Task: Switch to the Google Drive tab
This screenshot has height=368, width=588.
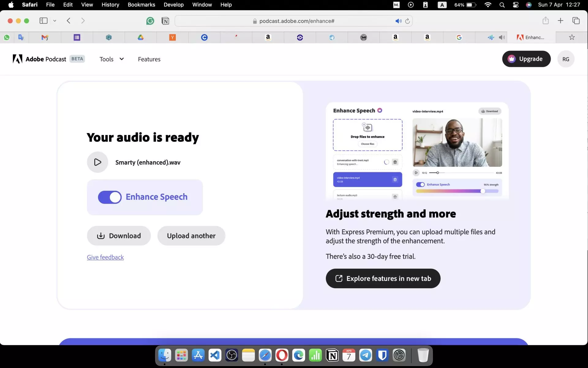Action: click(x=141, y=37)
